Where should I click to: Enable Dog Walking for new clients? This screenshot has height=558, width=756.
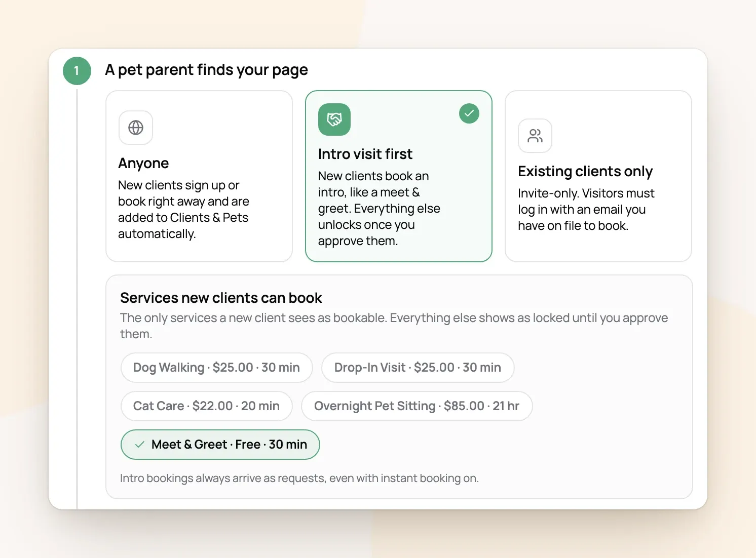pos(216,368)
